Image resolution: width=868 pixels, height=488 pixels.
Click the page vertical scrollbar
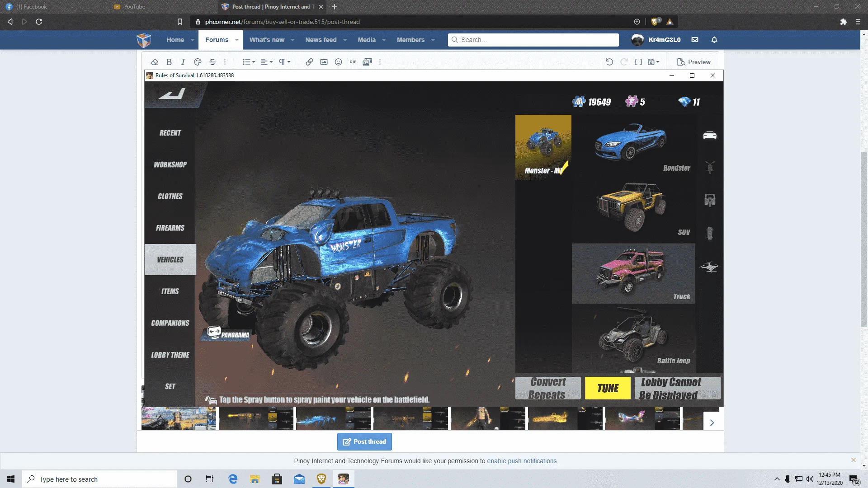click(864, 239)
